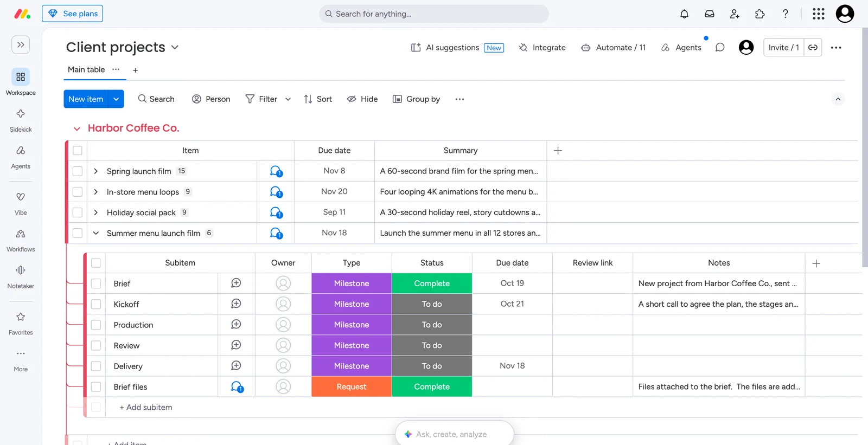Open the apps marketplace puzzle icon
Image resolution: width=868 pixels, height=445 pixels.
coord(760,14)
